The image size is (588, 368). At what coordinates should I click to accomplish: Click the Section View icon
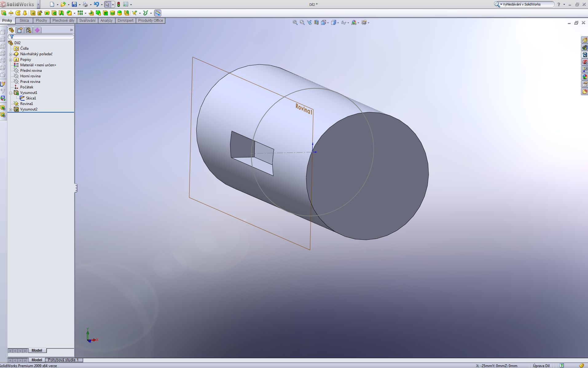point(316,22)
